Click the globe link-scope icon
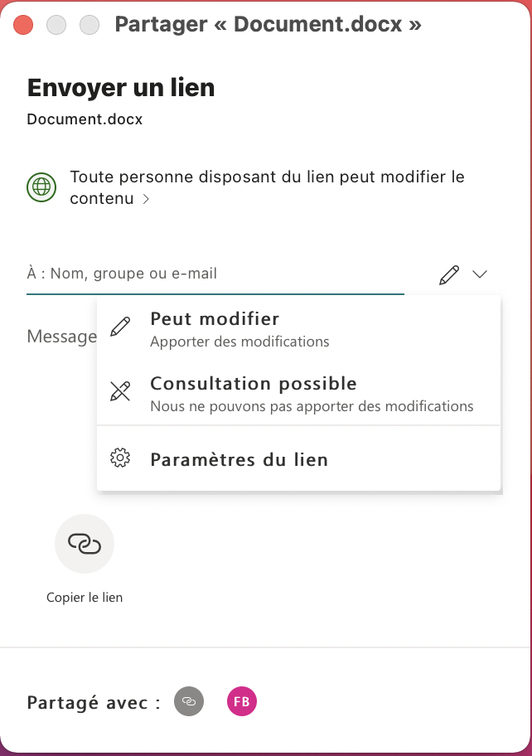This screenshot has height=756, width=532. pyautogui.click(x=42, y=187)
